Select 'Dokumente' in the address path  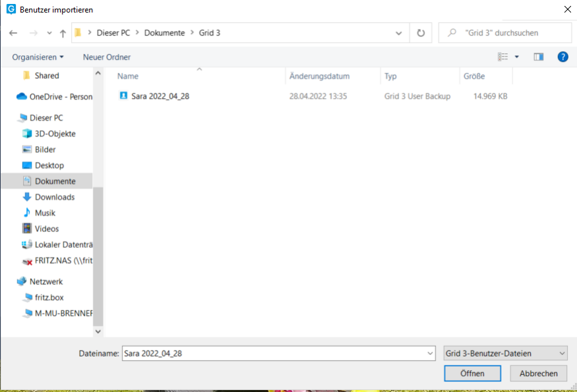(x=164, y=33)
